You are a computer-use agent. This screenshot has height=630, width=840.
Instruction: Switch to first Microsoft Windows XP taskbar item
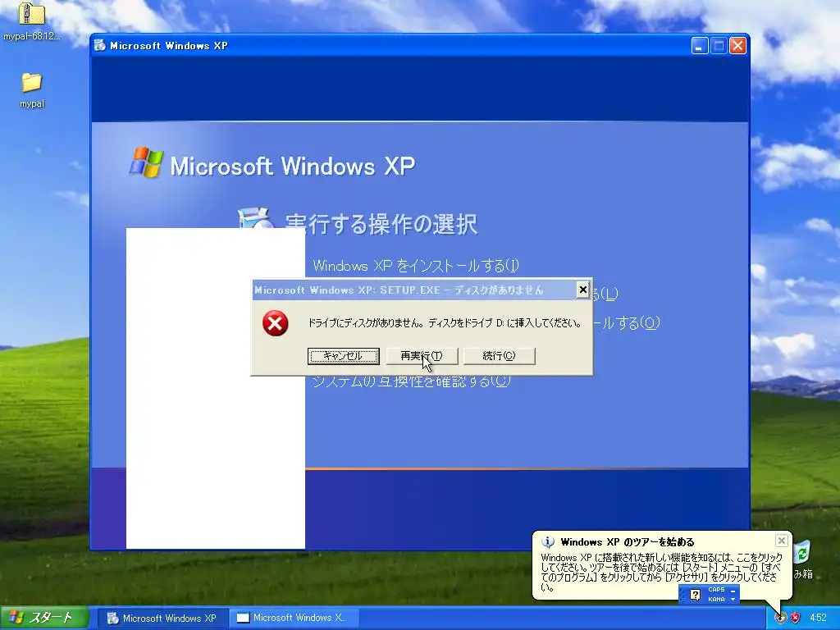pyautogui.click(x=163, y=618)
